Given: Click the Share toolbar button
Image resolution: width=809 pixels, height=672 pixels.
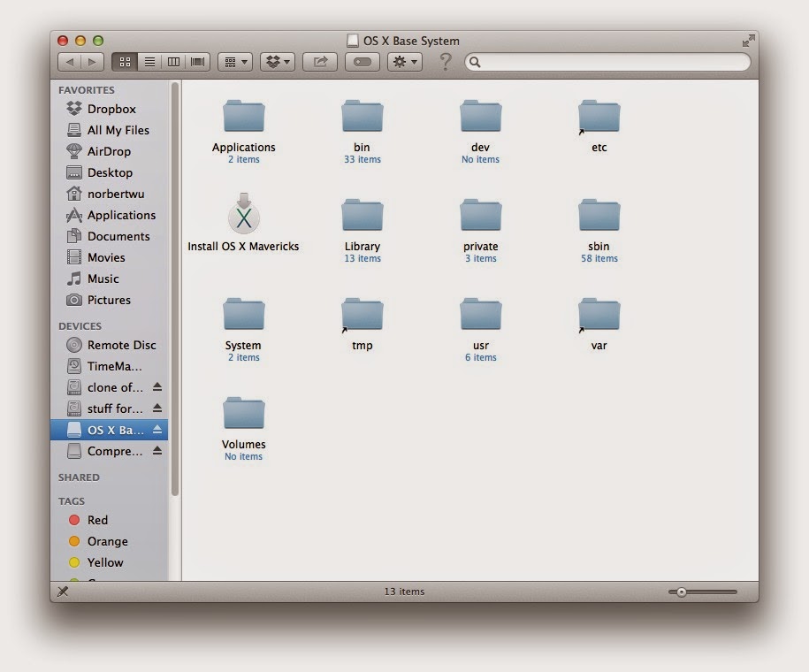Looking at the screenshot, I should (320, 62).
